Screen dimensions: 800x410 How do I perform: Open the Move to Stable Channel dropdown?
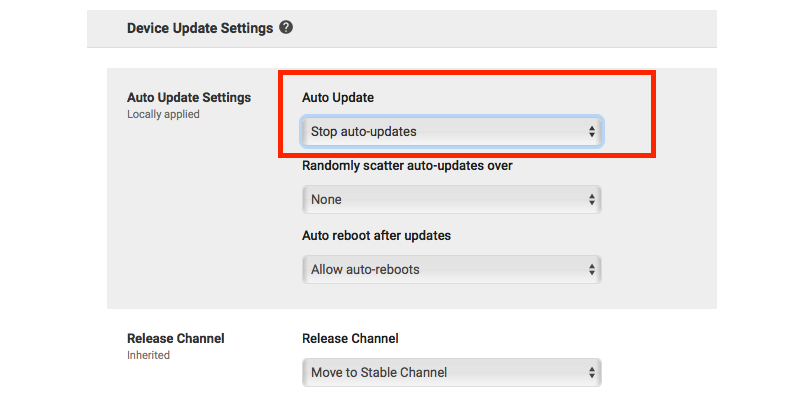tap(452, 372)
